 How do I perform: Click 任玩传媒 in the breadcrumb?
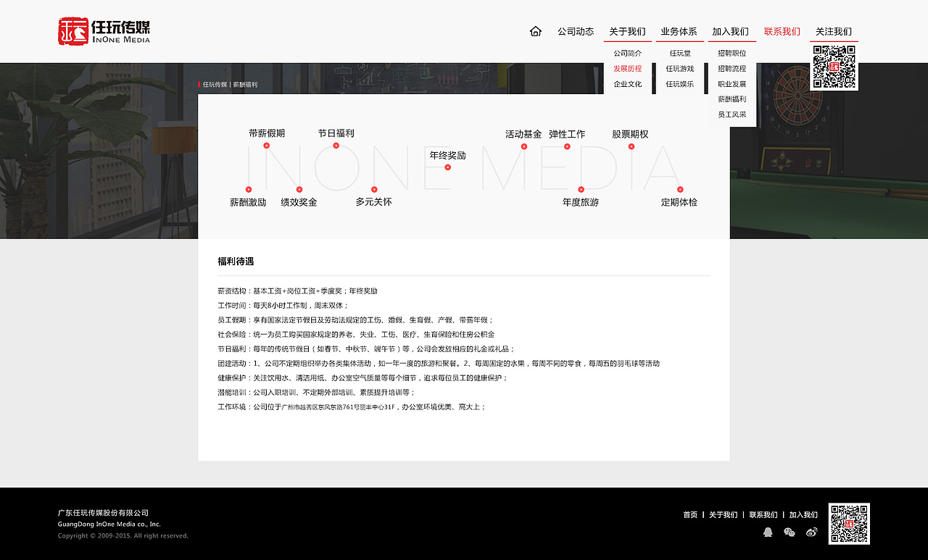tap(215, 85)
